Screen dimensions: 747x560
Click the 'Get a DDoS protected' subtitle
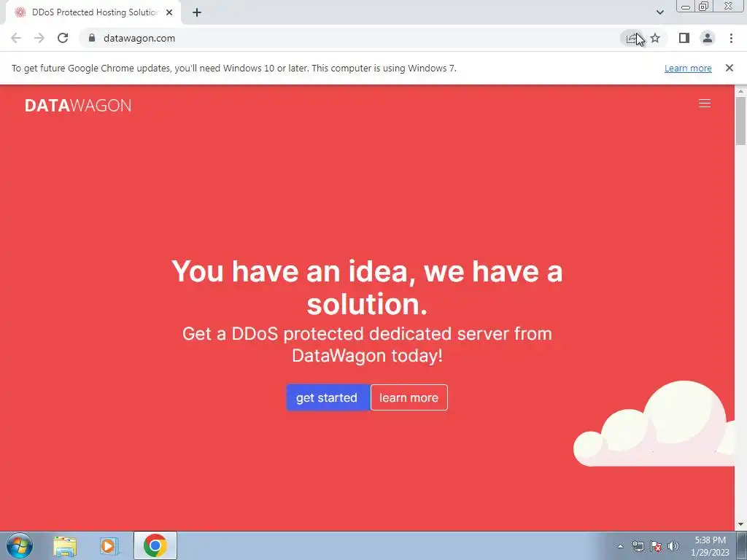click(x=367, y=344)
